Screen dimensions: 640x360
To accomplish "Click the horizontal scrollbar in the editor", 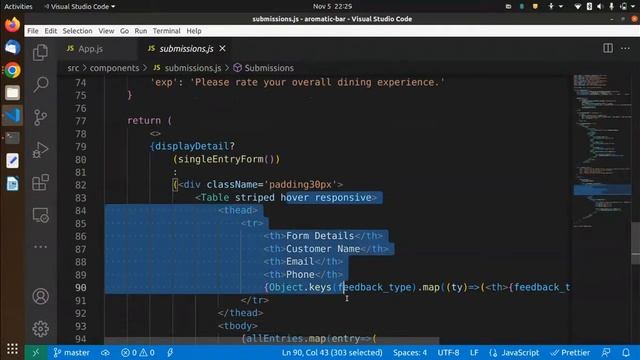I will point(271,341).
